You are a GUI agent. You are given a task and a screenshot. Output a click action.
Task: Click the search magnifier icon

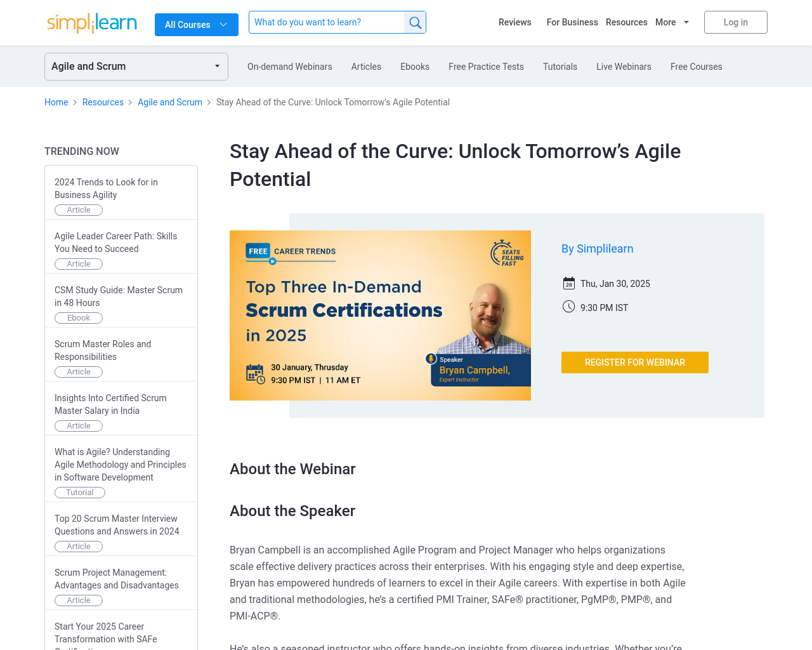coord(416,22)
